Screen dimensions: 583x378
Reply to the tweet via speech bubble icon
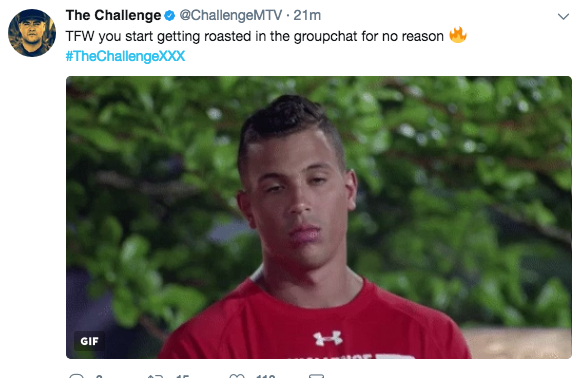click(77, 376)
